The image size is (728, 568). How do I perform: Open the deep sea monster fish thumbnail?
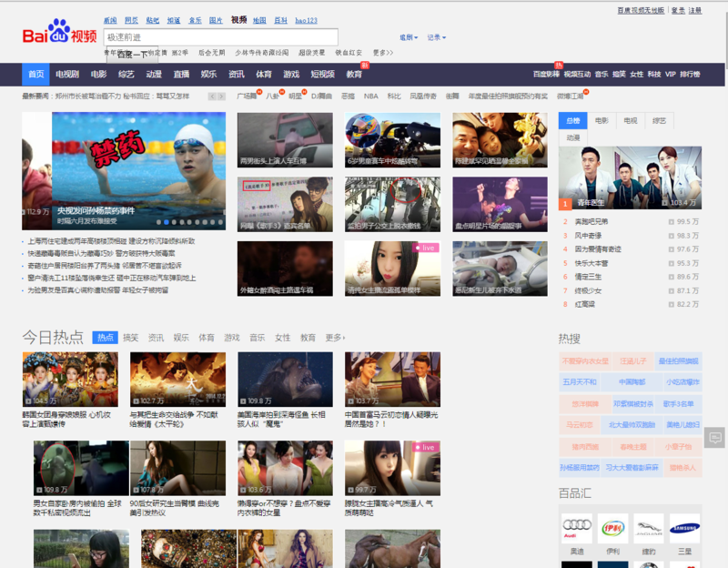[x=285, y=380]
